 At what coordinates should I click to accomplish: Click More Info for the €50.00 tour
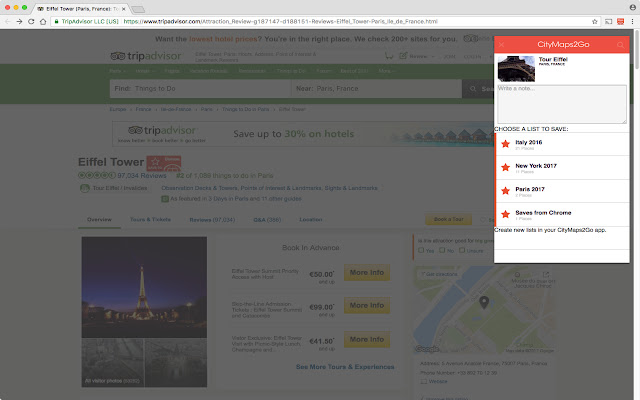pyautogui.click(x=367, y=273)
